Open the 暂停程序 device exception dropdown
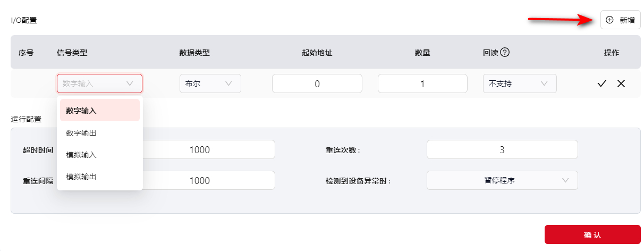The width and height of the screenshot is (644, 251). pyautogui.click(x=502, y=180)
